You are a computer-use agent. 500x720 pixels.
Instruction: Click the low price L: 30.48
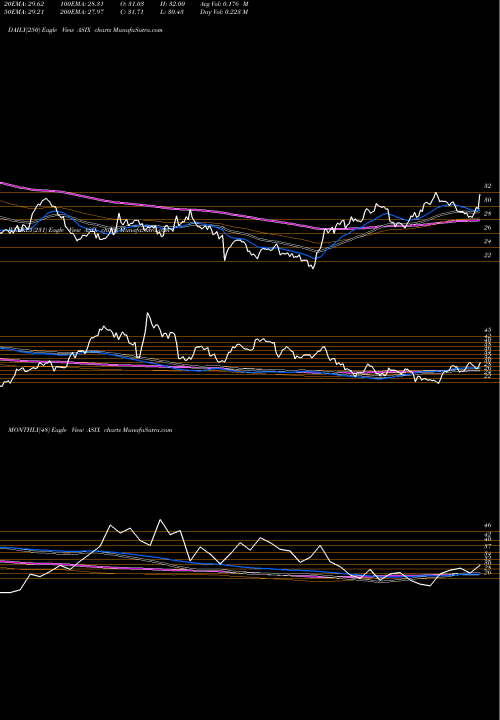coord(172,12)
